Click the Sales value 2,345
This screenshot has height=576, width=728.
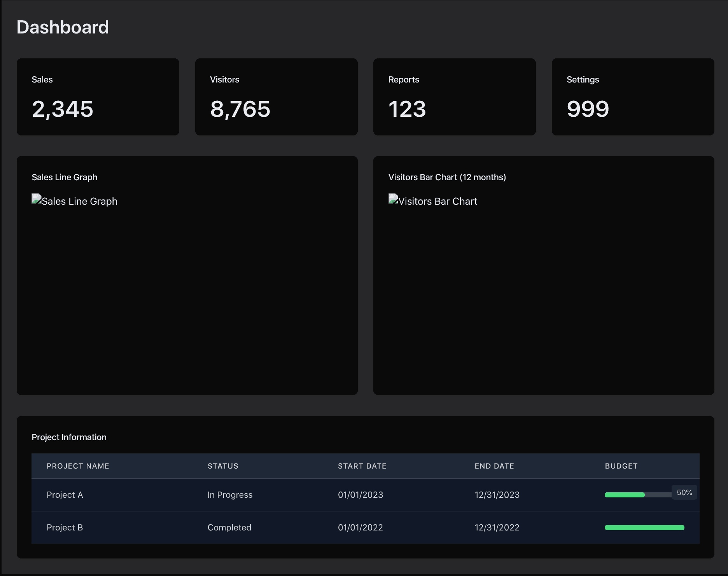pos(63,109)
